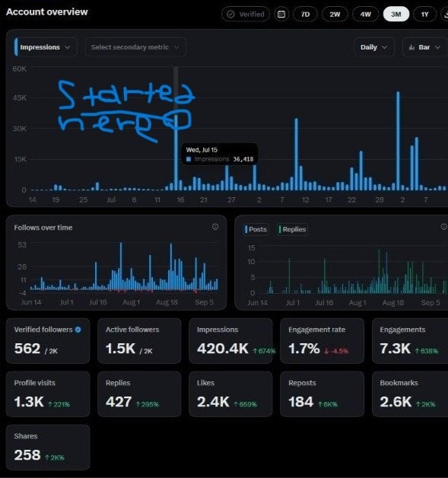Open the Daily interval dropdown
The height and width of the screenshot is (478, 448).
pos(373,47)
